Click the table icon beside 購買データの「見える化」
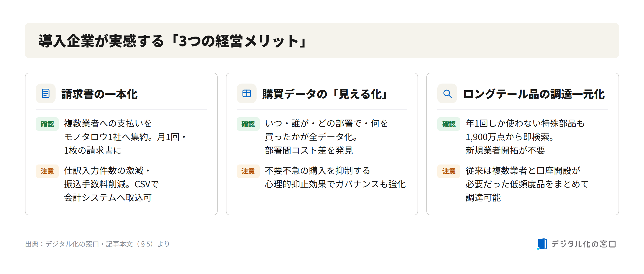This screenshot has width=644, height=274. (x=246, y=93)
